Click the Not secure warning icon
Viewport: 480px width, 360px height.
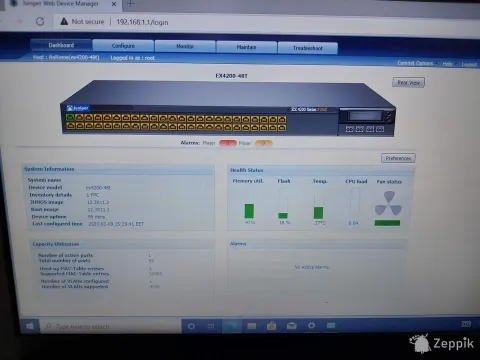click(x=64, y=22)
